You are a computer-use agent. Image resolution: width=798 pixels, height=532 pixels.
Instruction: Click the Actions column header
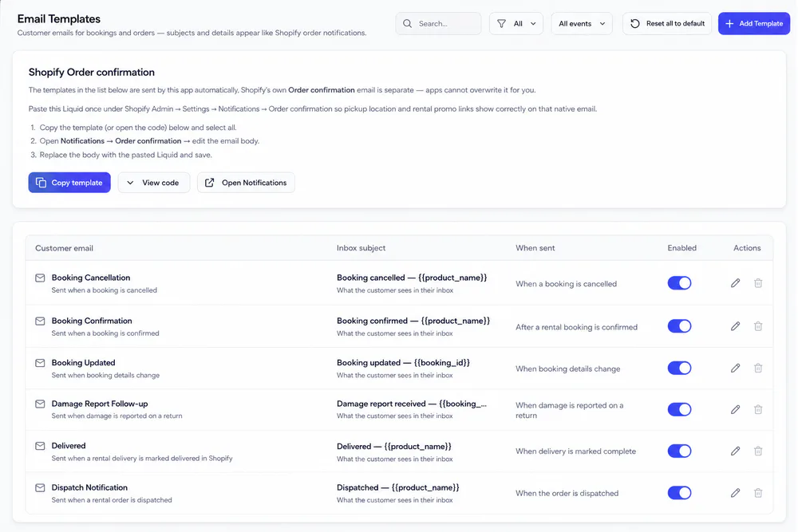tap(747, 248)
